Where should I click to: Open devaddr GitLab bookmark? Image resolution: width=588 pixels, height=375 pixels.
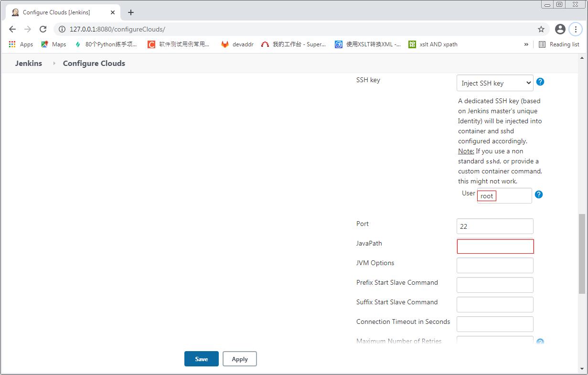237,44
